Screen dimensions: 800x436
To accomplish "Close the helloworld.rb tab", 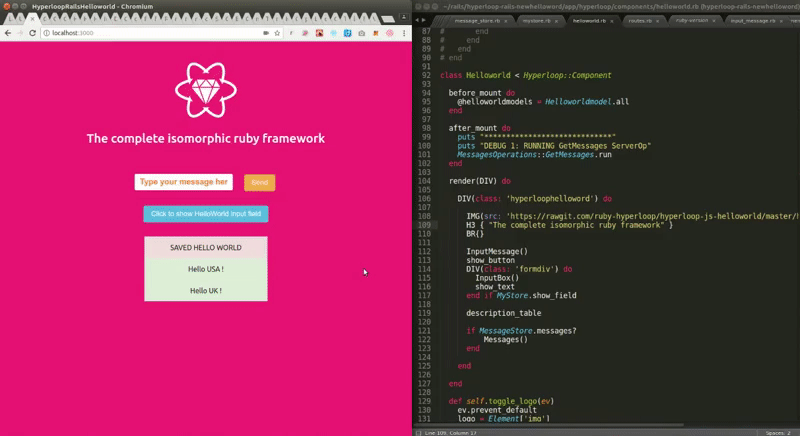I will (612, 21).
